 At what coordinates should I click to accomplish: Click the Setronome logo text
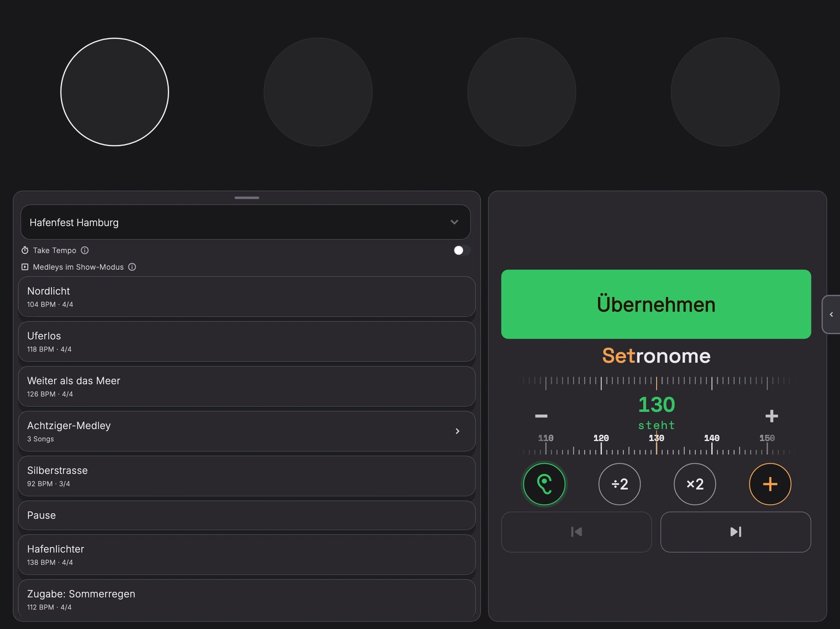(656, 356)
